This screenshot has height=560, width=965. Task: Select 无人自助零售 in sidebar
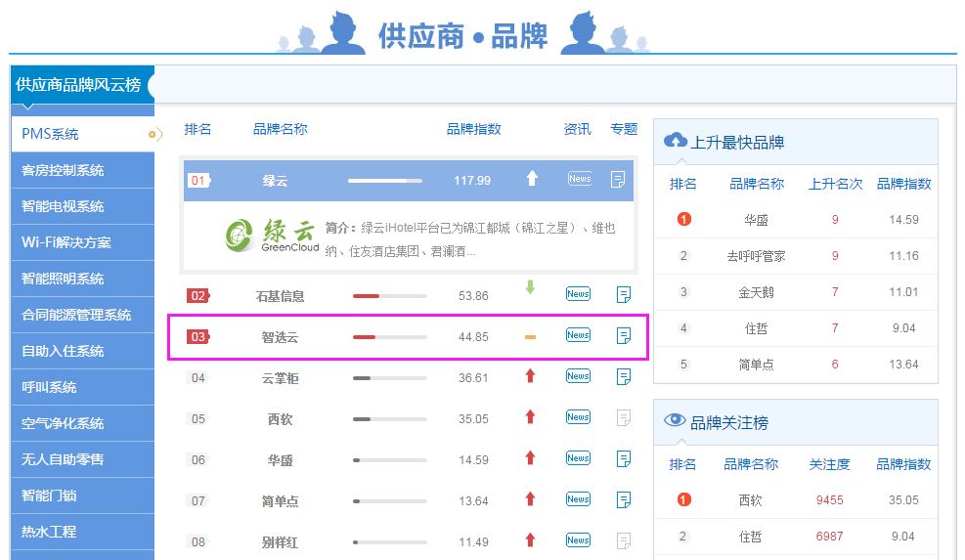(x=82, y=459)
